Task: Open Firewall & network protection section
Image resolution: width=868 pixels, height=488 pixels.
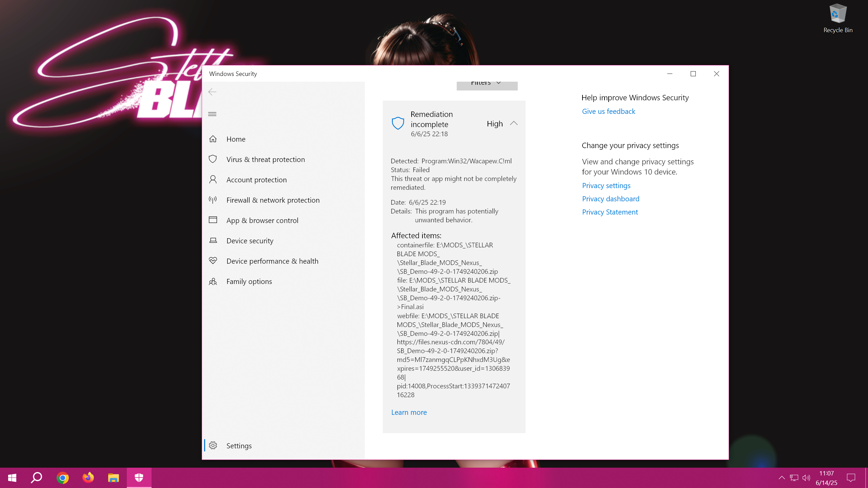Action: tap(283, 200)
